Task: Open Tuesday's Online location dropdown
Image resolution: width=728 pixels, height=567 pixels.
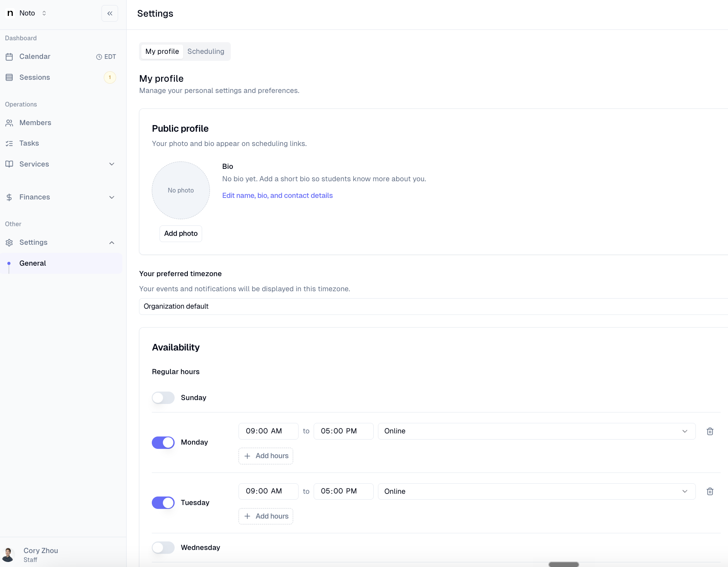Action: point(537,491)
